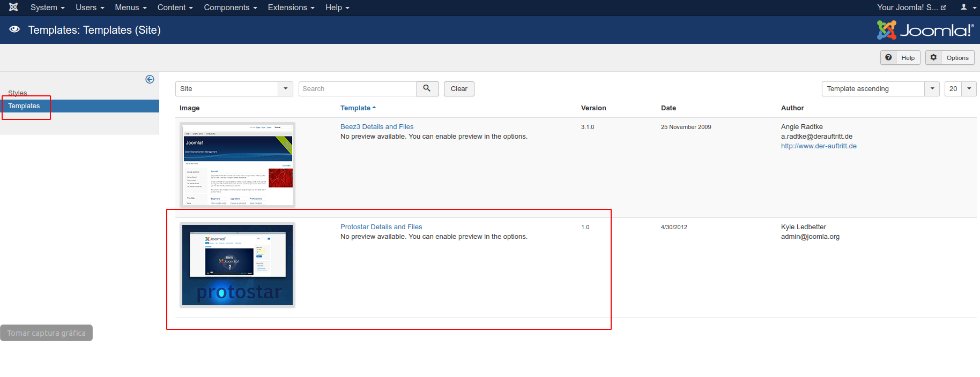Open the Content menu

coord(175,7)
